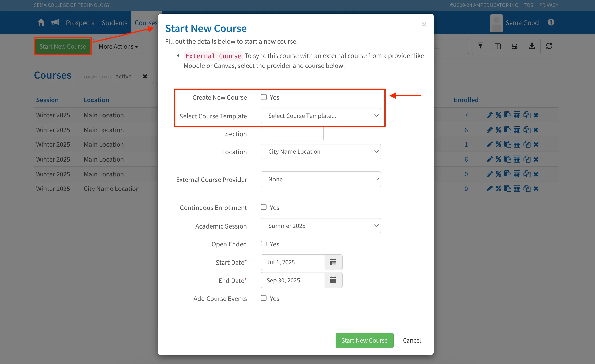Click the refresh icon in toolbar
The image size is (595, 364).
point(549,46)
